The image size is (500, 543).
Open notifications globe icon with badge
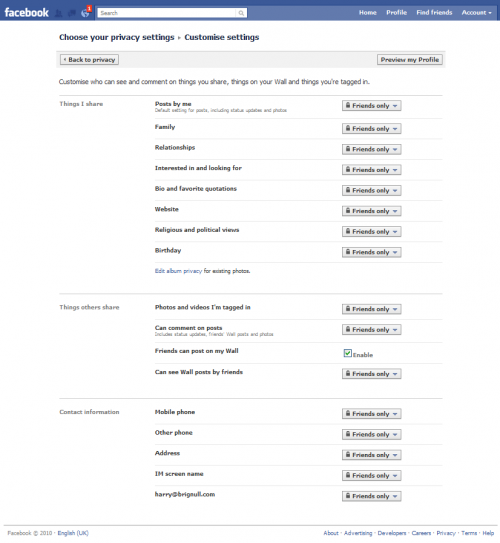(x=85, y=13)
